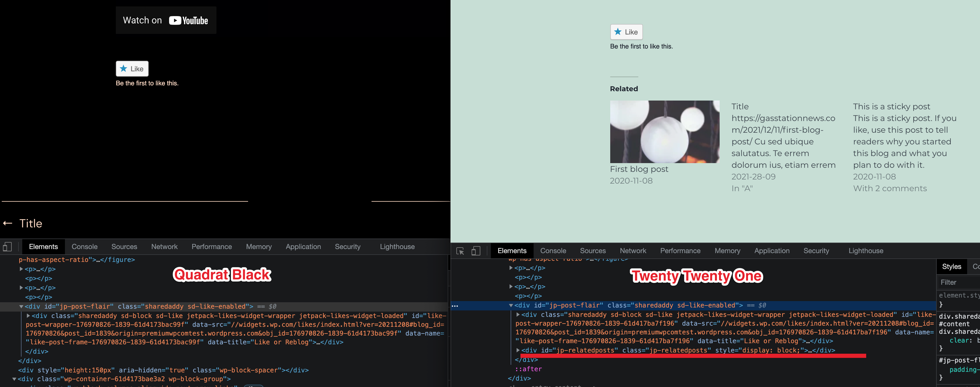The image size is (980, 387).
Task: Open the Application tab in right DevTools
Action: (771, 250)
